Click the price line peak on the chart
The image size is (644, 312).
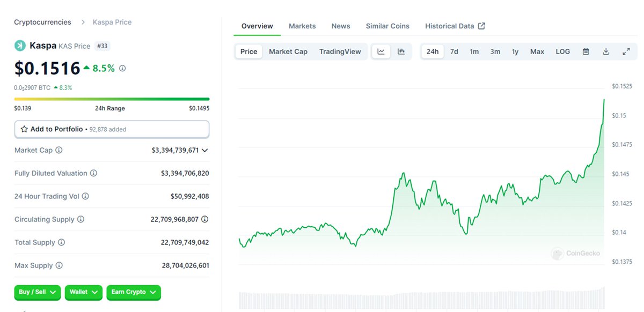(x=604, y=100)
